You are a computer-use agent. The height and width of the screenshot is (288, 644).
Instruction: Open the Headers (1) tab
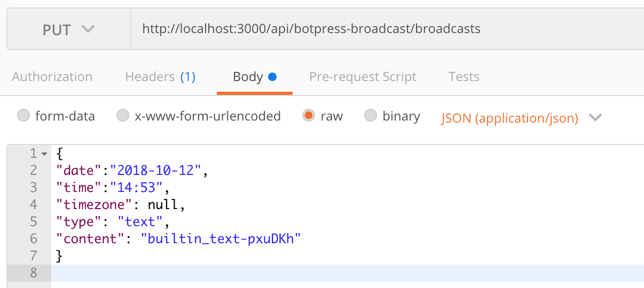pyautogui.click(x=160, y=77)
